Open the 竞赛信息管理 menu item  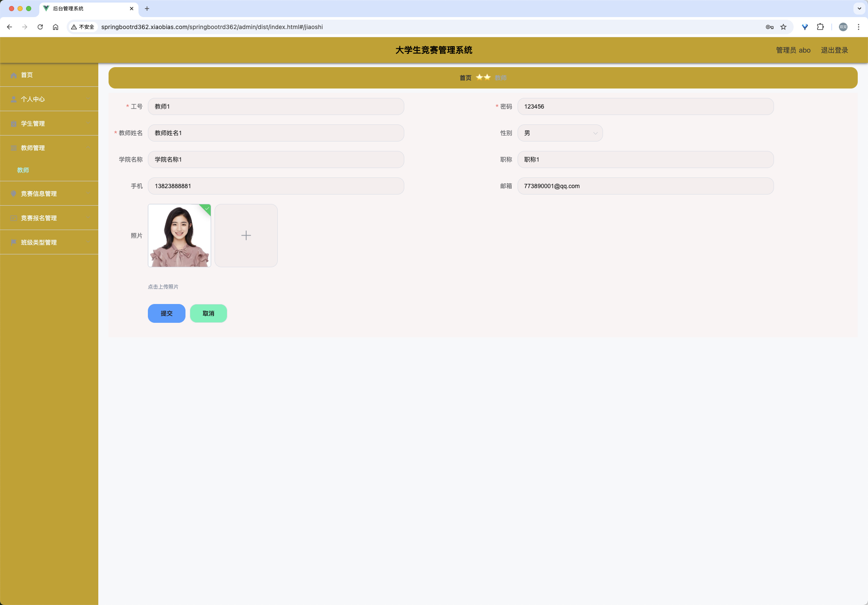[x=49, y=194]
